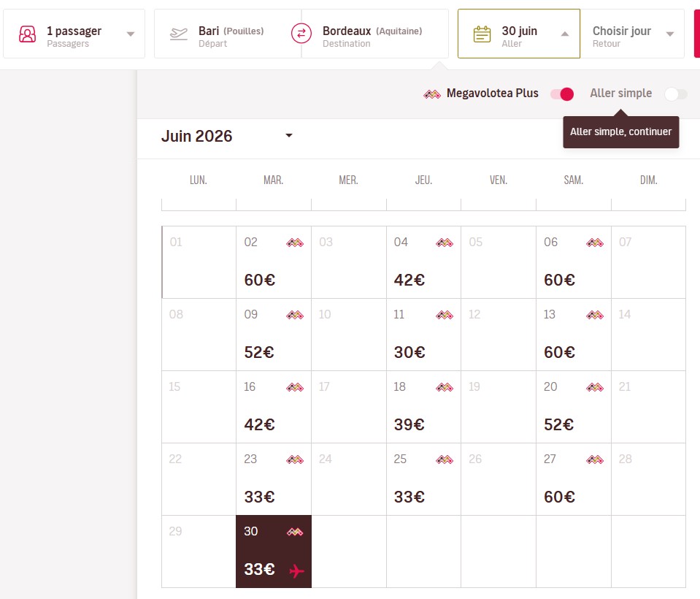Screen dimensions: 700x599
Task: Click the Megavolotea icon on 04 June
Action: click(445, 243)
